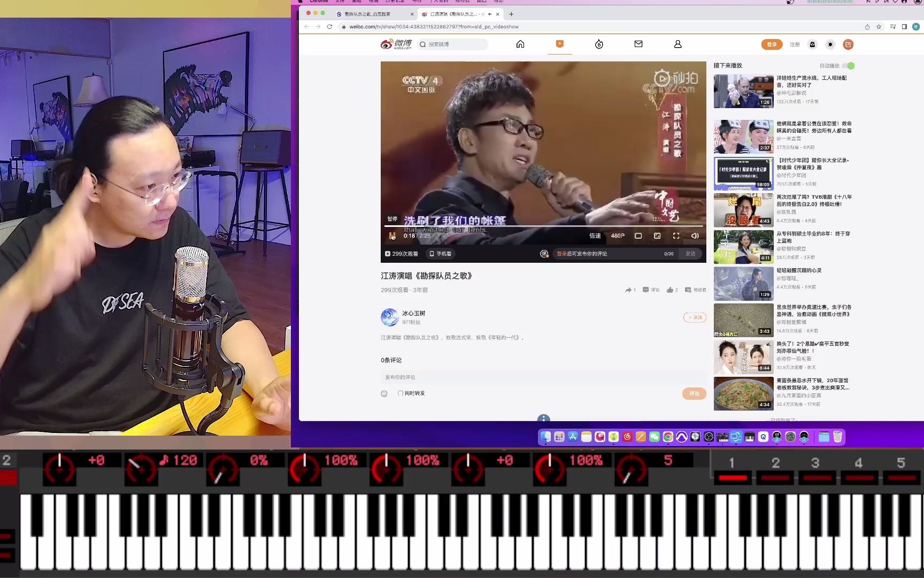
Task: Click the share arrow icon under video
Action: point(628,290)
